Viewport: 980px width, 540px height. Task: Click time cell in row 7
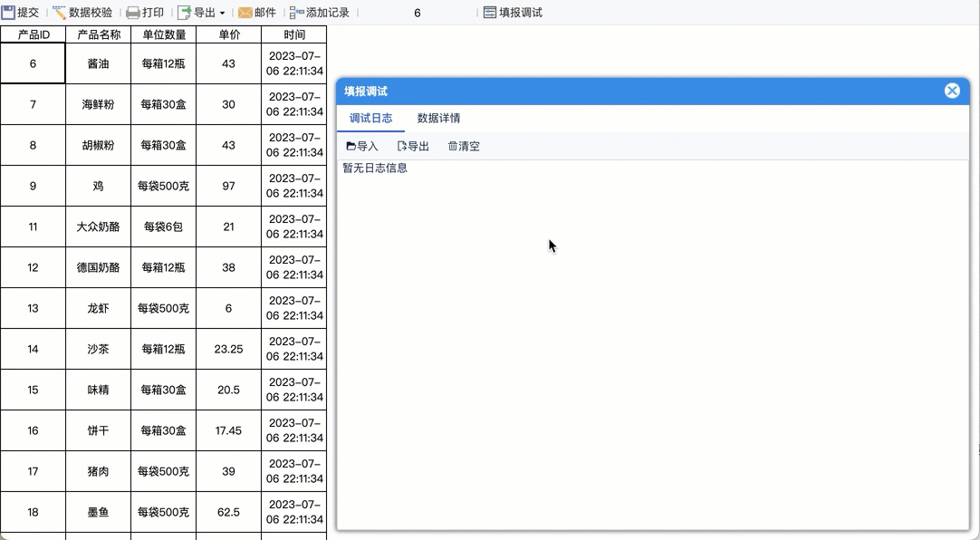point(293,104)
